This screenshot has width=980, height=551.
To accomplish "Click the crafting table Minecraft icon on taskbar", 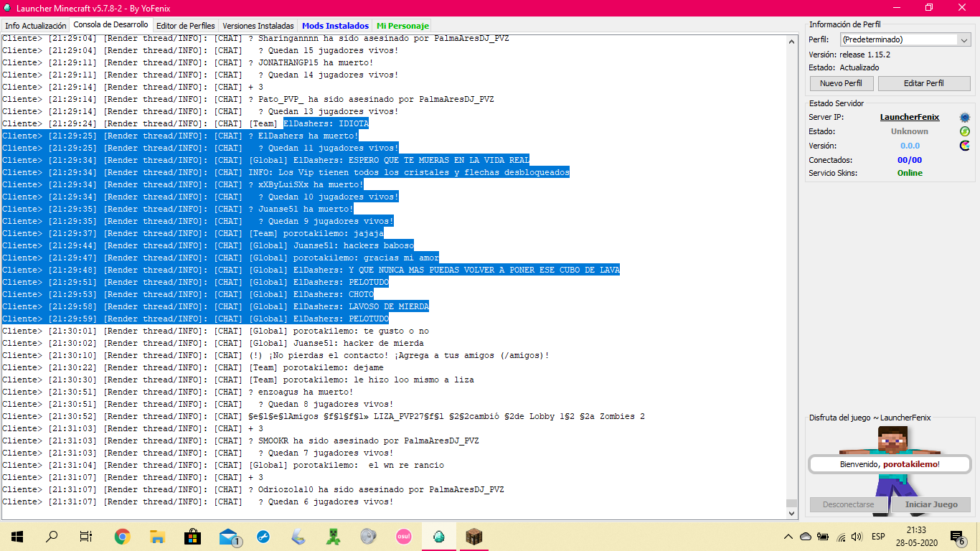I will [474, 536].
